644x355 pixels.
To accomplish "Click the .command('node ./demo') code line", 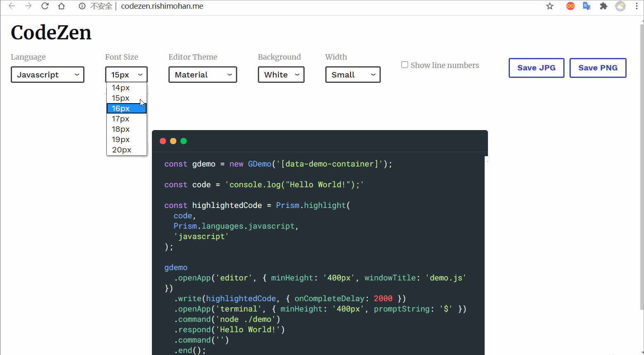I will (x=227, y=319).
